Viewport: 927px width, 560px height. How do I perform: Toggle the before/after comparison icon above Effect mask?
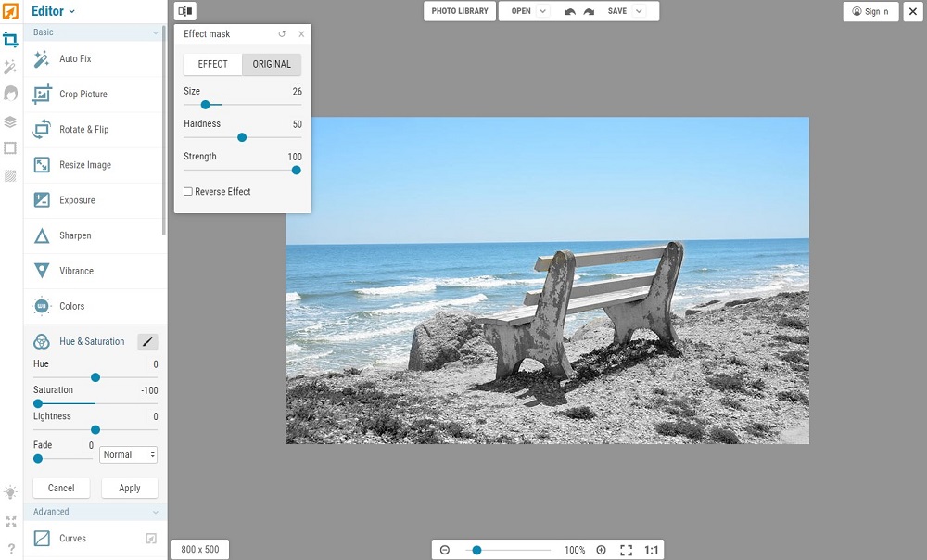[184, 10]
